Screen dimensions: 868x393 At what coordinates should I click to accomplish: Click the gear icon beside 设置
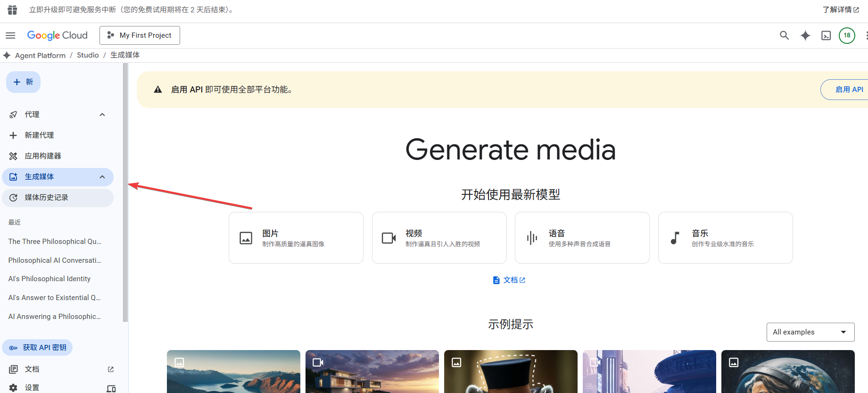[13, 388]
